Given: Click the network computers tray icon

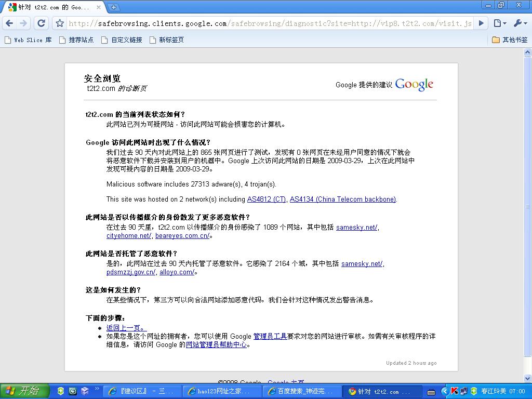Looking at the screenshot, I should pyautogui.click(x=463, y=392).
